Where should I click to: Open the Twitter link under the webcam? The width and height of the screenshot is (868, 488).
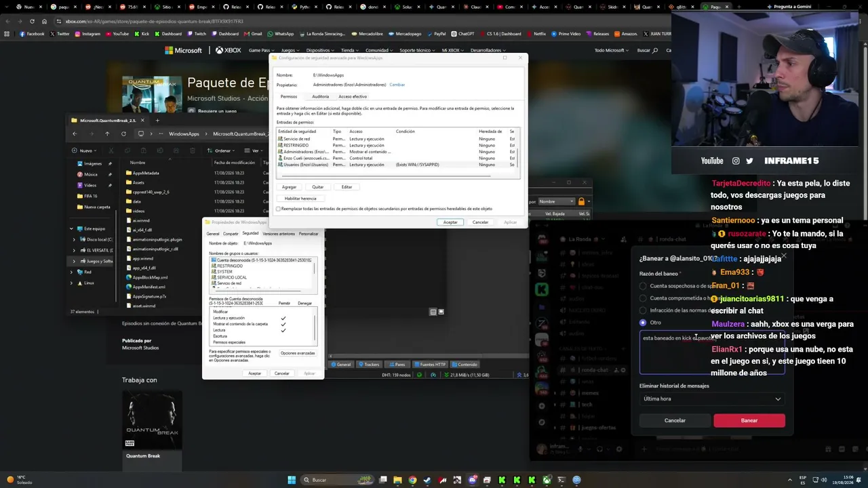(749, 161)
